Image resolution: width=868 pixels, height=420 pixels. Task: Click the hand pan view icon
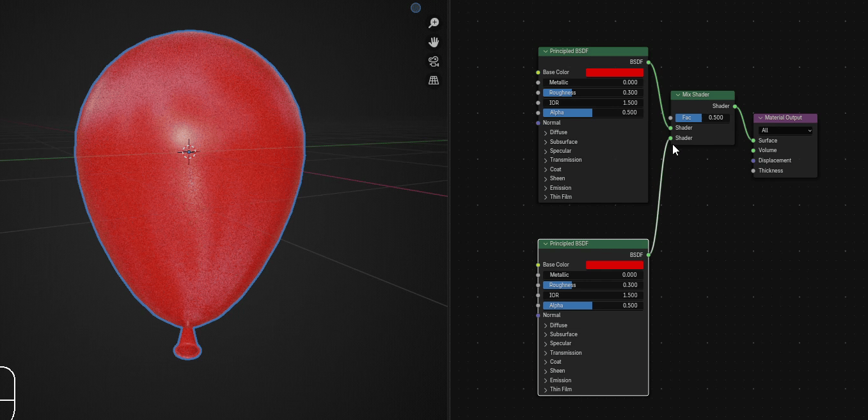point(434,42)
